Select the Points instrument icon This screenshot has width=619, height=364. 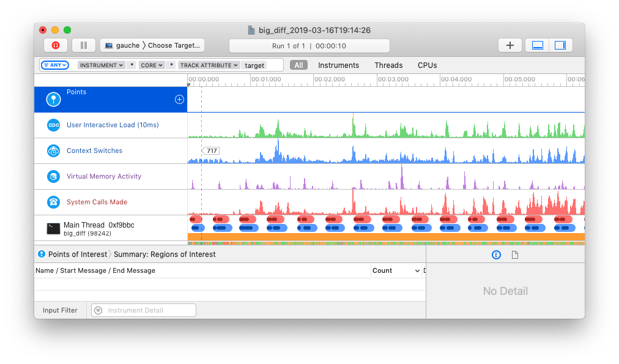click(x=53, y=100)
